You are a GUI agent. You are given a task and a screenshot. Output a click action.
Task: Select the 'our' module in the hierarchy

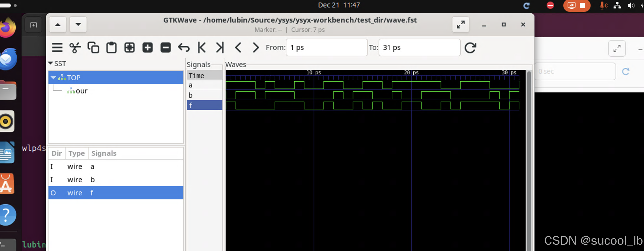[82, 91]
